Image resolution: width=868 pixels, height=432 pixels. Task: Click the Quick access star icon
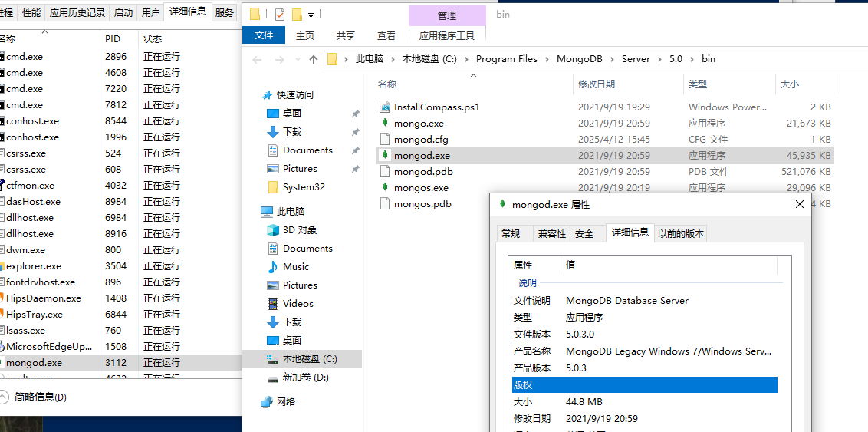pyautogui.click(x=268, y=94)
